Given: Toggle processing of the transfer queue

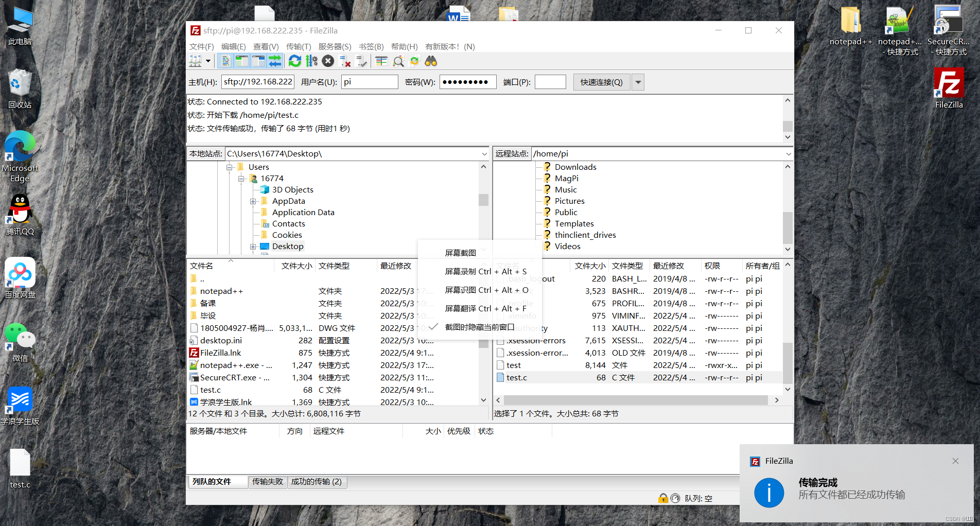Looking at the screenshot, I should (311, 61).
